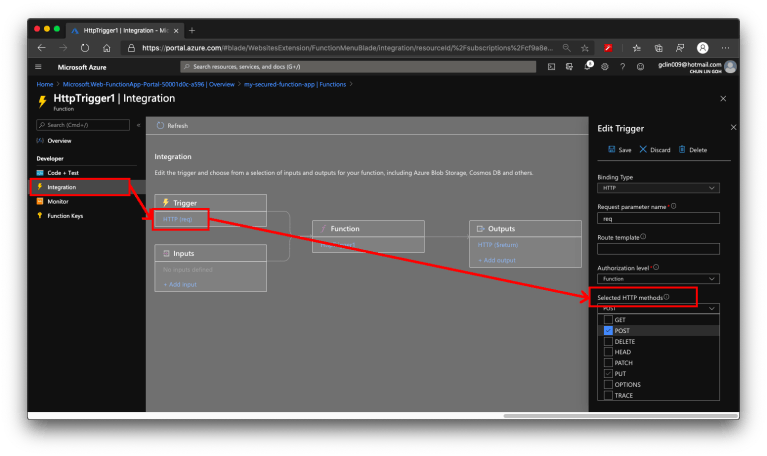767x456 pixels.
Task: Select the HttpTrigger1 Integration browser tab
Action: pos(125,30)
